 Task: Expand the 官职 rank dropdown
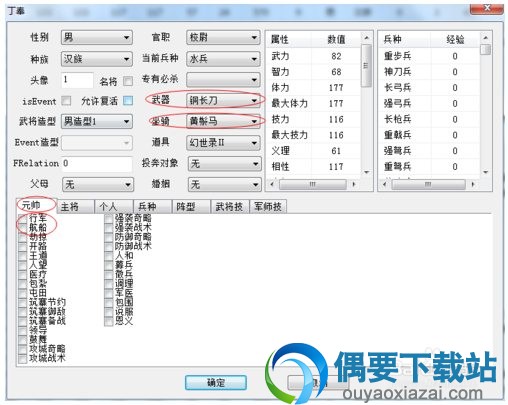coord(223,37)
